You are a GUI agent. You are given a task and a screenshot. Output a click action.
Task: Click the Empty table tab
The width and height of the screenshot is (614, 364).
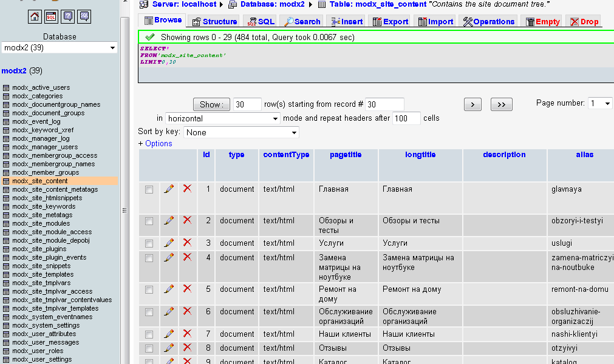click(543, 21)
